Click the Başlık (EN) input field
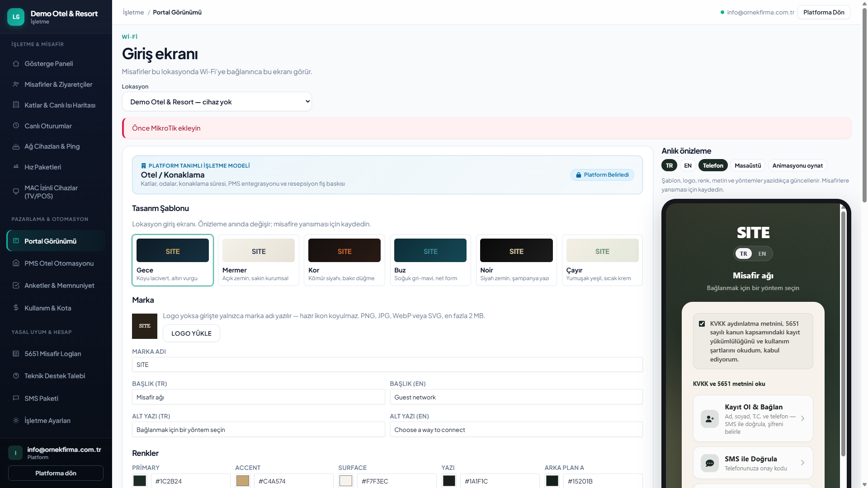This screenshot has width=868, height=488. pyautogui.click(x=516, y=397)
